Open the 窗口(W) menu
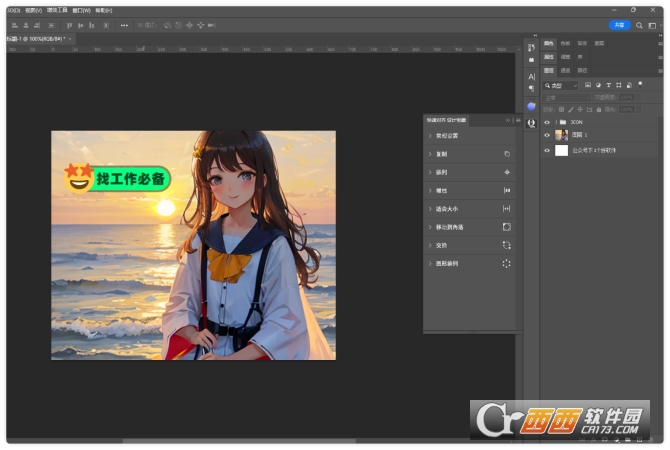The width and height of the screenshot is (670, 450). pyautogui.click(x=81, y=10)
